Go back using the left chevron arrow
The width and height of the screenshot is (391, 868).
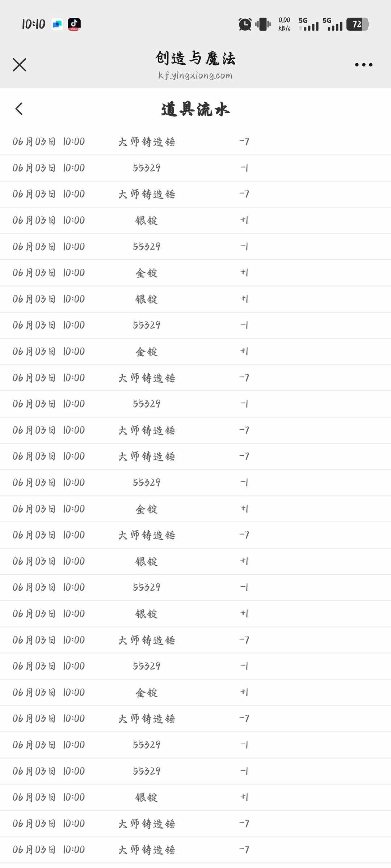19,109
